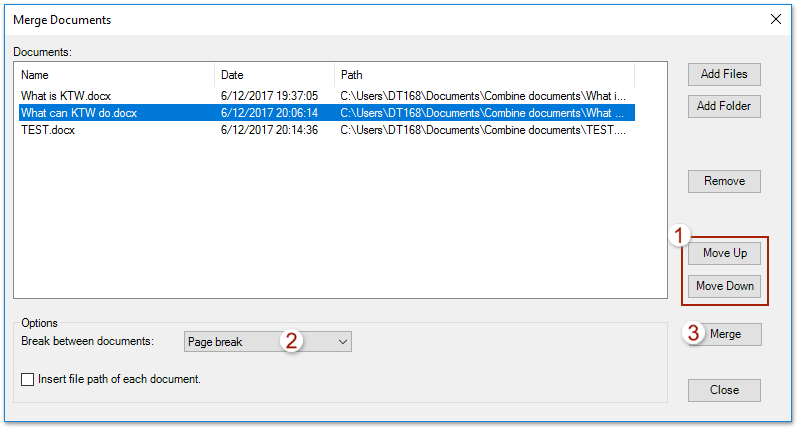Remove the selected document from list

click(x=724, y=181)
